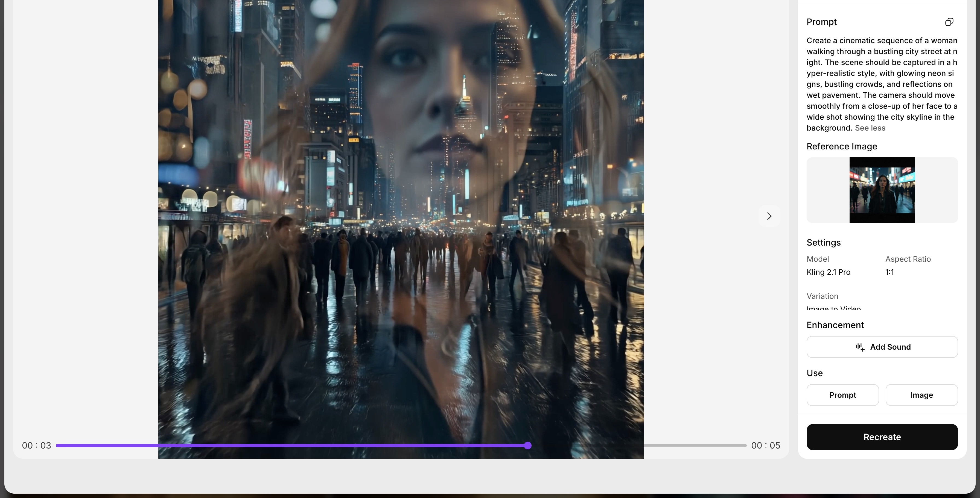Click the Model label
980x498 pixels.
coord(818,259)
